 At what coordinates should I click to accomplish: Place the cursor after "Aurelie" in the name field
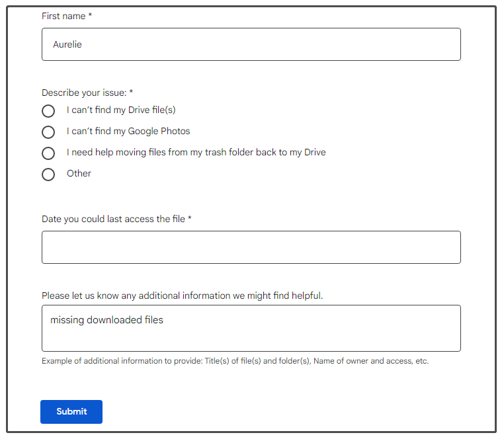coord(83,44)
